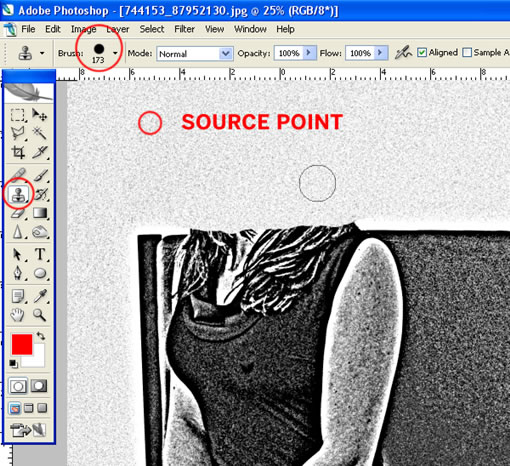Toggle the airbrush option icon
Image resolution: width=510 pixels, height=466 pixels.
pos(403,53)
